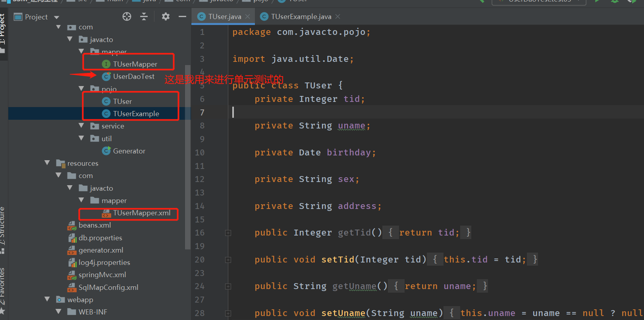Click line number 8 in the gutter

point(202,126)
